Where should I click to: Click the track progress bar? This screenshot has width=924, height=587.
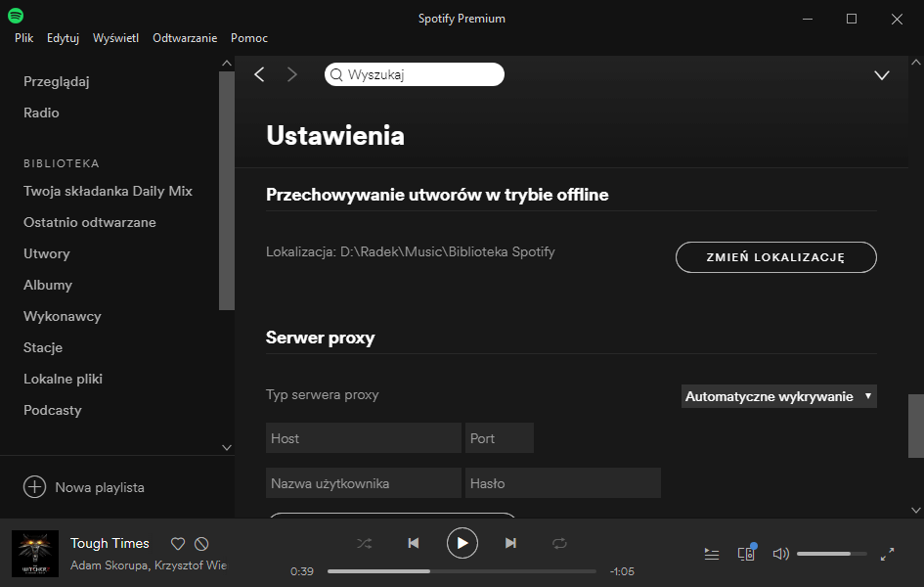click(462, 571)
